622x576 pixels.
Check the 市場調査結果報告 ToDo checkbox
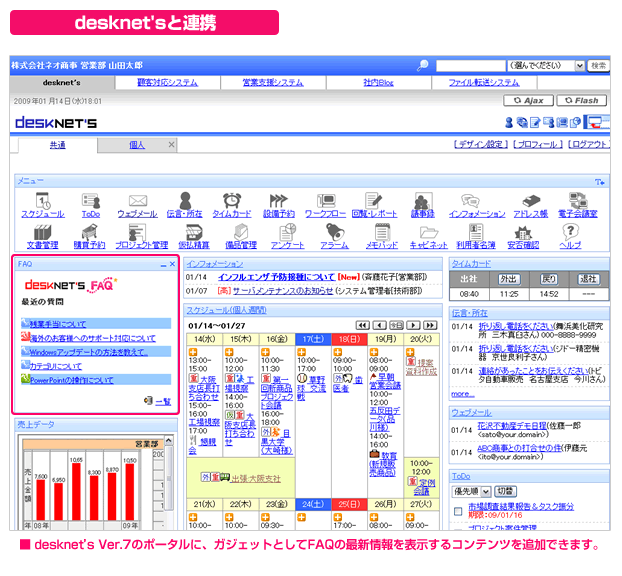point(458,511)
